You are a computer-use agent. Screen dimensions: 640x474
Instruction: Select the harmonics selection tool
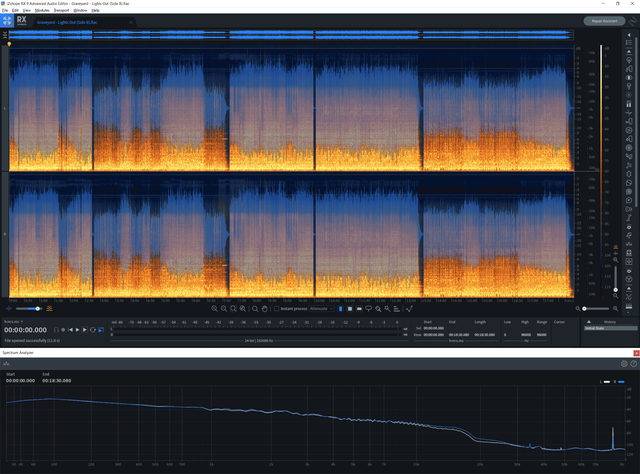point(397,309)
